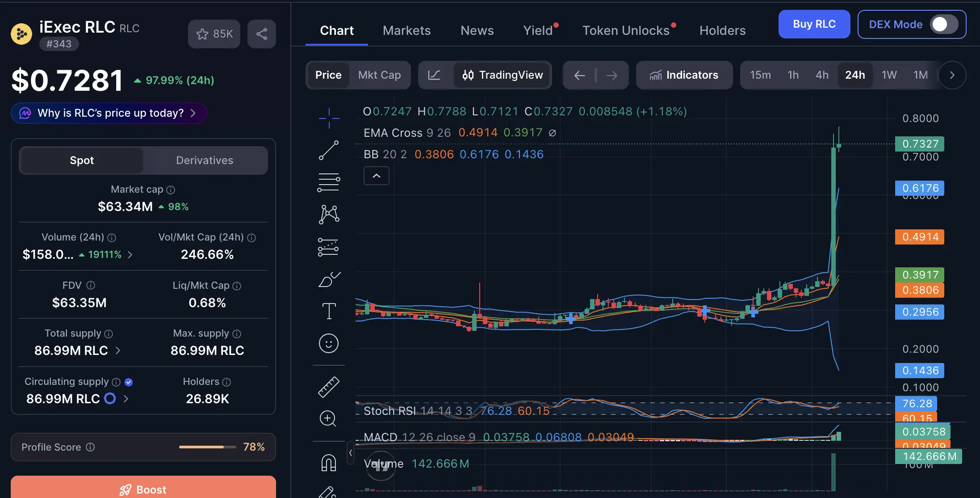The height and width of the screenshot is (498, 980).
Task: Expand Total supply details chevron
Action: coord(118,350)
